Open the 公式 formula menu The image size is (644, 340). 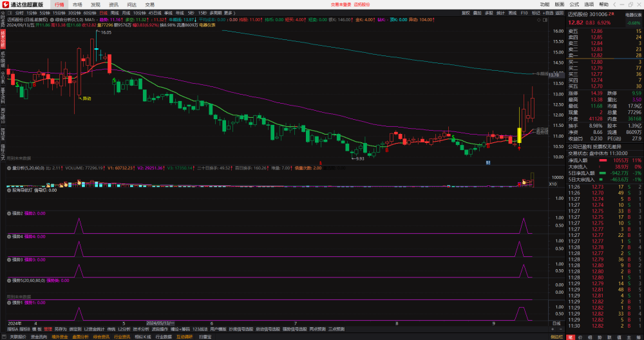coord(574,5)
